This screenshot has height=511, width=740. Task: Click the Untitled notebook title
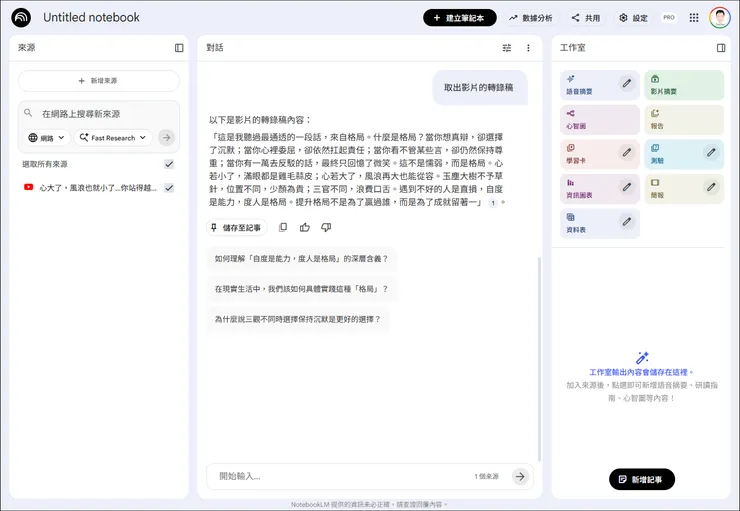91,17
